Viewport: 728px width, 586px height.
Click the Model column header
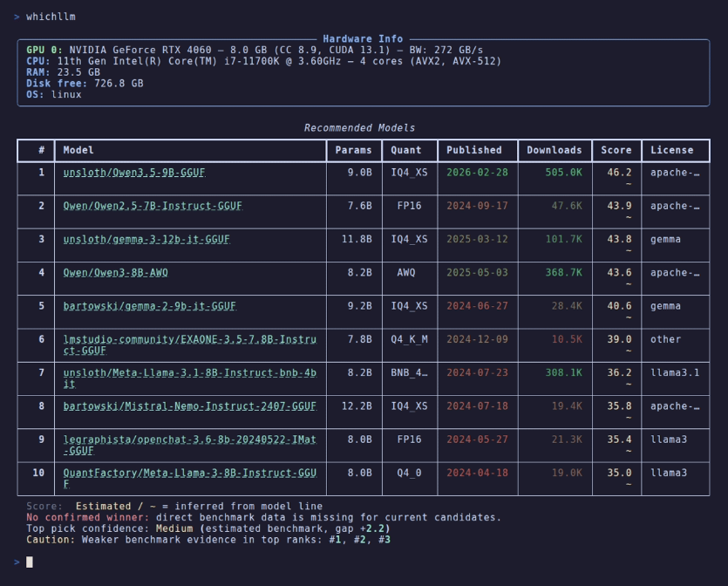[78, 151]
